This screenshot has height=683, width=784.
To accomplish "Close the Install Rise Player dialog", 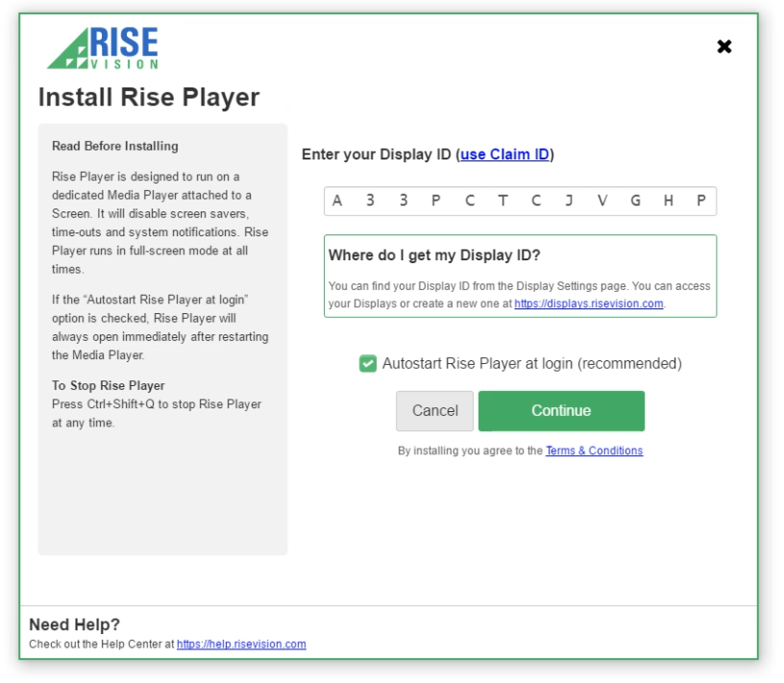I will coord(724,46).
